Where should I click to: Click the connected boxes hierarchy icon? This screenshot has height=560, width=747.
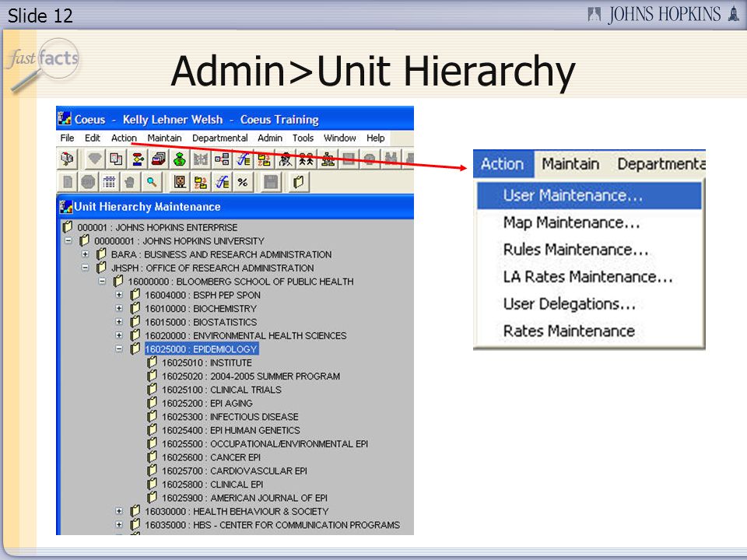222,159
